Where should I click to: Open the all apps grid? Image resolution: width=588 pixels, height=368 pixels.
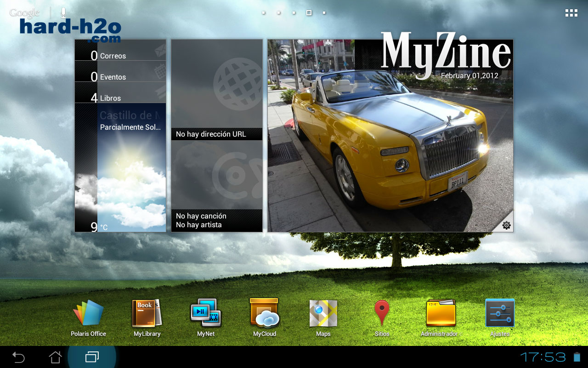tap(571, 13)
